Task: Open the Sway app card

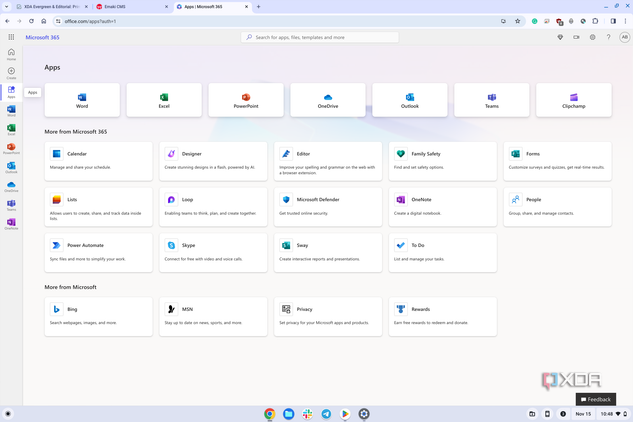Action: (328, 252)
